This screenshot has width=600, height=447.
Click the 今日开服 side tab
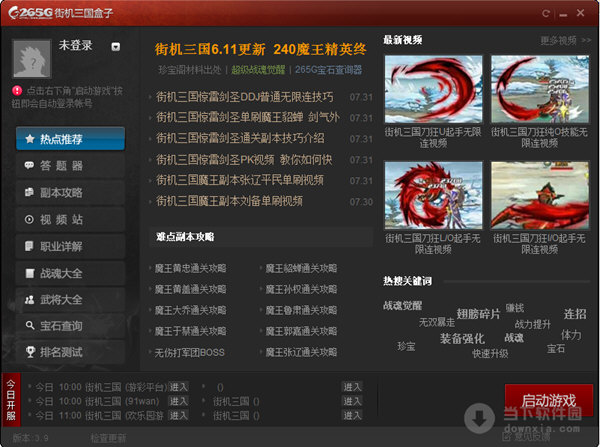pyautogui.click(x=11, y=400)
